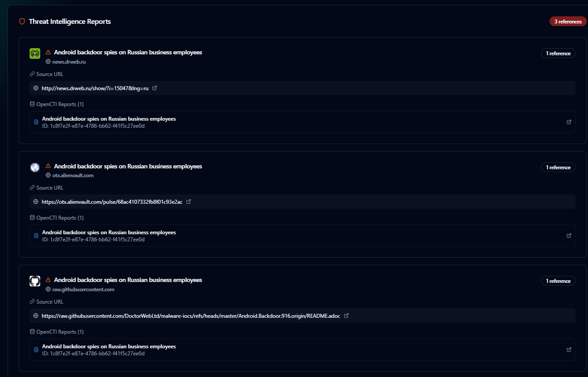Open http://news.drweb.ru/show/?i=15047 link
Screen dimensions: 588x377
[95, 88]
